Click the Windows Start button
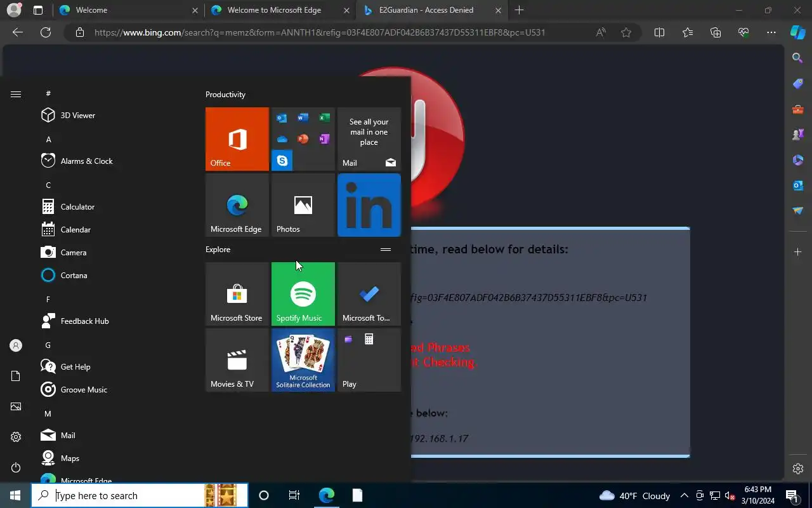This screenshot has height=508, width=812. (15, 495)
